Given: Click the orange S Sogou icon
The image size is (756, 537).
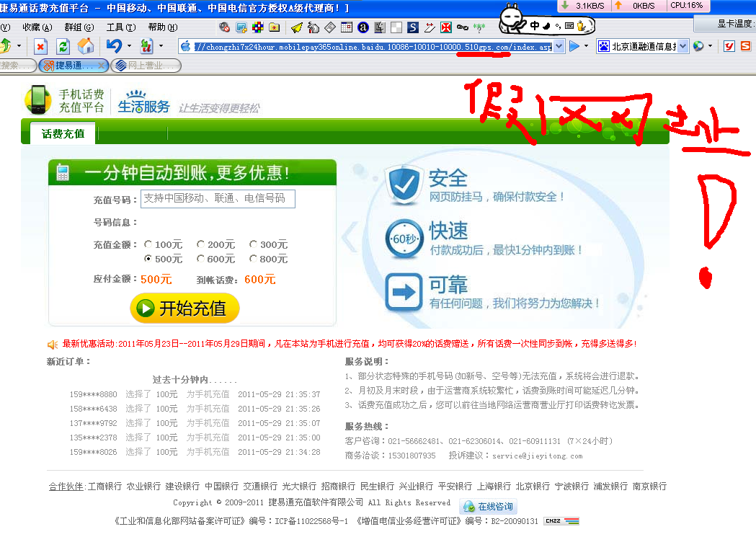Looking at the screenshot, I should [745, 46].
